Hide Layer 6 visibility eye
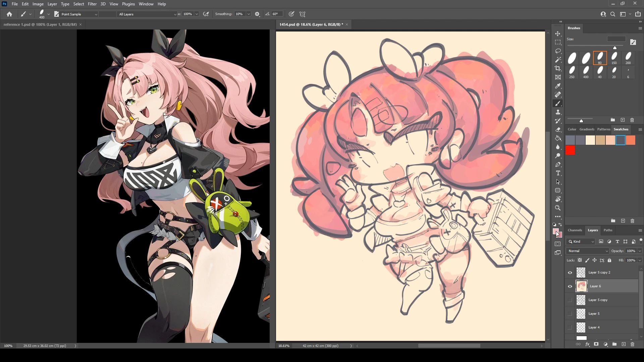The height and width of the screenshot is (362, 644). pyautogui.click(x=570, y=286)
